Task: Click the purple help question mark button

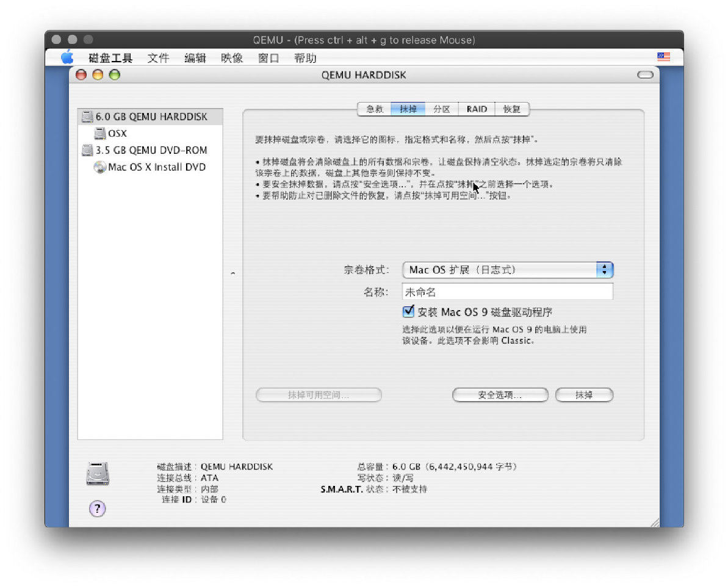Action: (98, 508)
